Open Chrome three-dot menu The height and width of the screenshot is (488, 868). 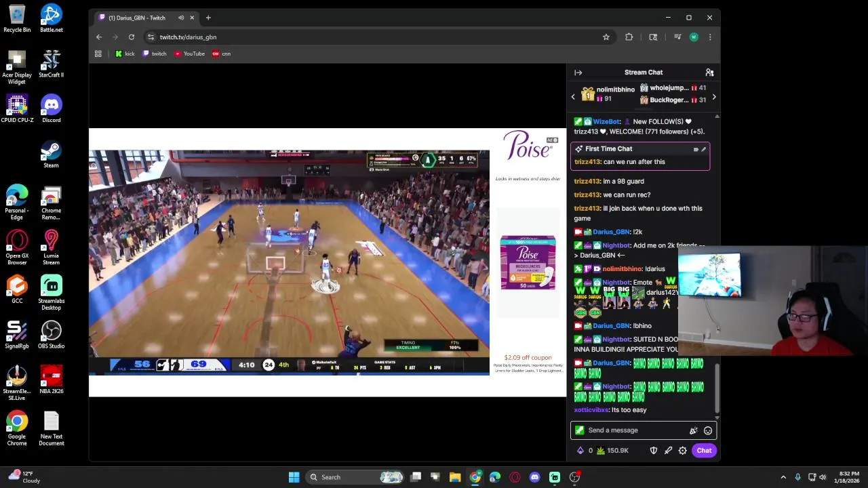coord(710,37)
